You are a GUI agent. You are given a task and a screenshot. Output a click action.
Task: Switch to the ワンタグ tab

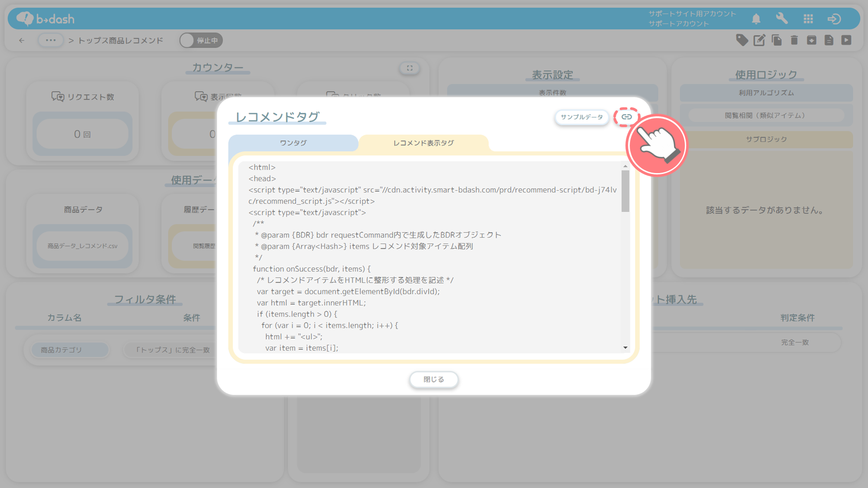(x=293, y=143)
